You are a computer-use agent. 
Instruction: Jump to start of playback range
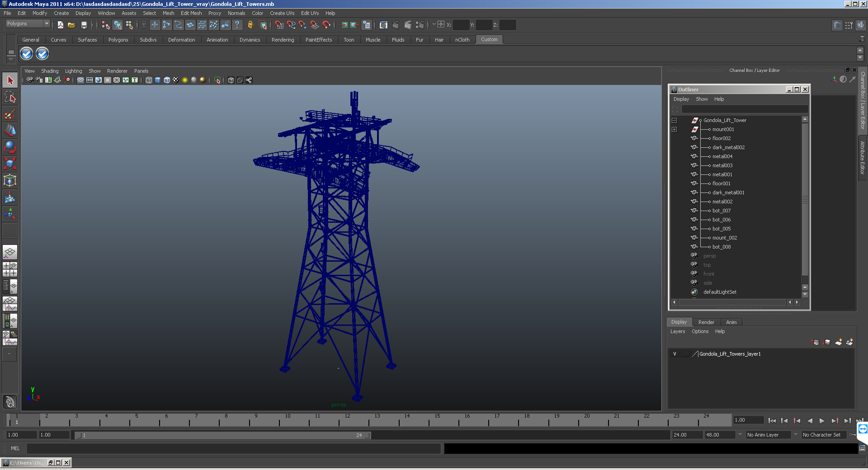pos(772,421)
